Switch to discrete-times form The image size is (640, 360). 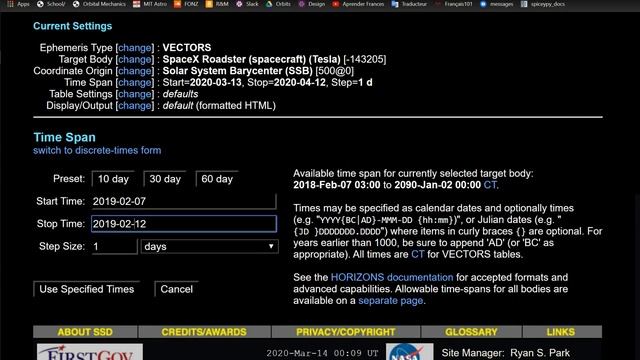(97, 150)
